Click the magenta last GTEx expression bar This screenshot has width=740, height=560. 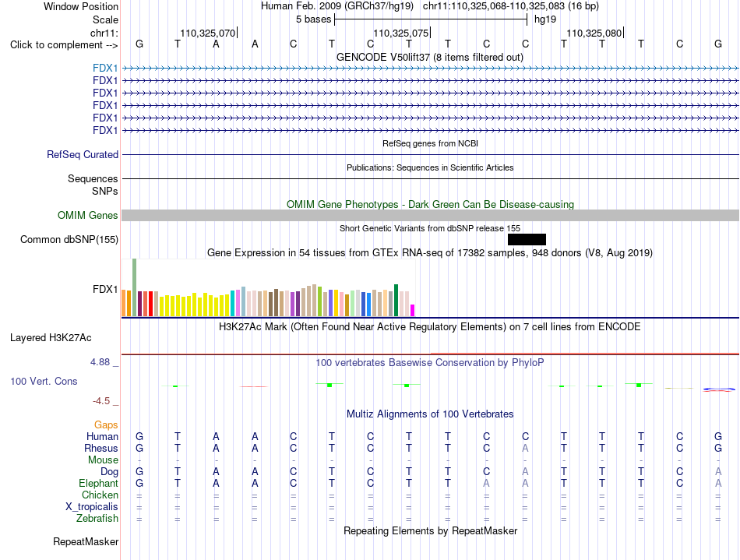click(x=413, y=311)
